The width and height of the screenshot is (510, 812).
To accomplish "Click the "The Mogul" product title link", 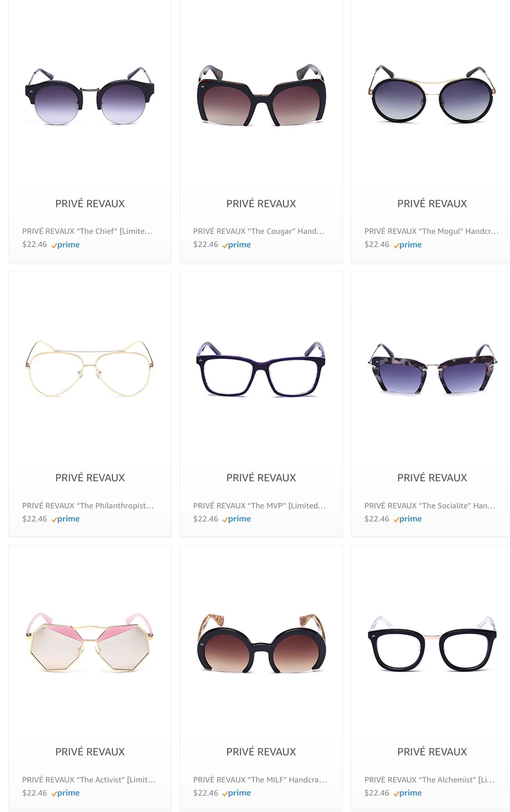I will [x=432, y=231].
